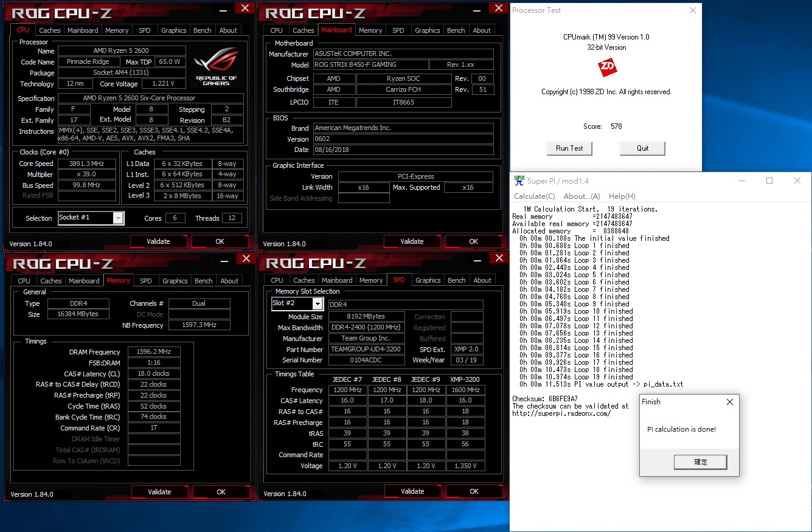
Task: Click the XMP-3200 column header
Action: pyautogui.click(x=465, y=379)
